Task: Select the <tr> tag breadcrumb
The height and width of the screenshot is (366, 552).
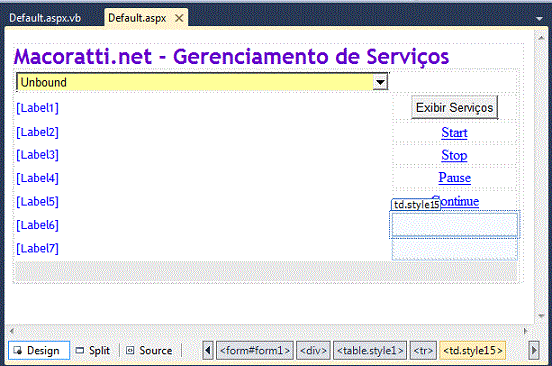Action: [423, 350]
